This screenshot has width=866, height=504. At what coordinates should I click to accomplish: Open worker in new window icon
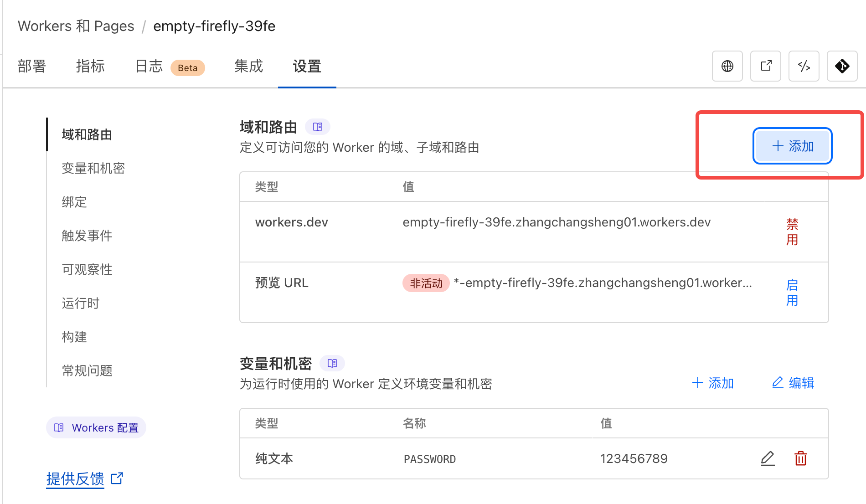[x=766, y=66]
